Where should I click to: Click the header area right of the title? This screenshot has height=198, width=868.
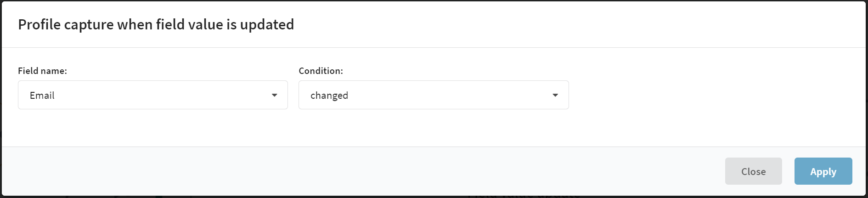[579, 24]
